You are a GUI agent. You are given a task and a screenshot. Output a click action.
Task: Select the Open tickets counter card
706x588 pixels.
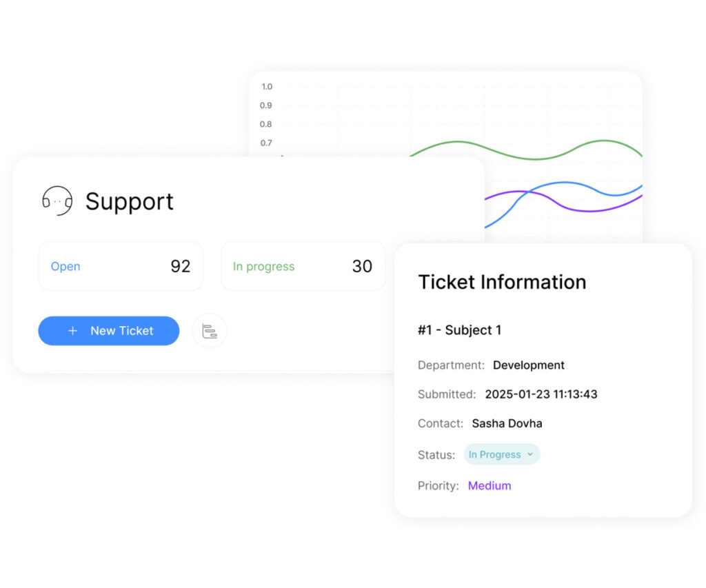(121, 266)
